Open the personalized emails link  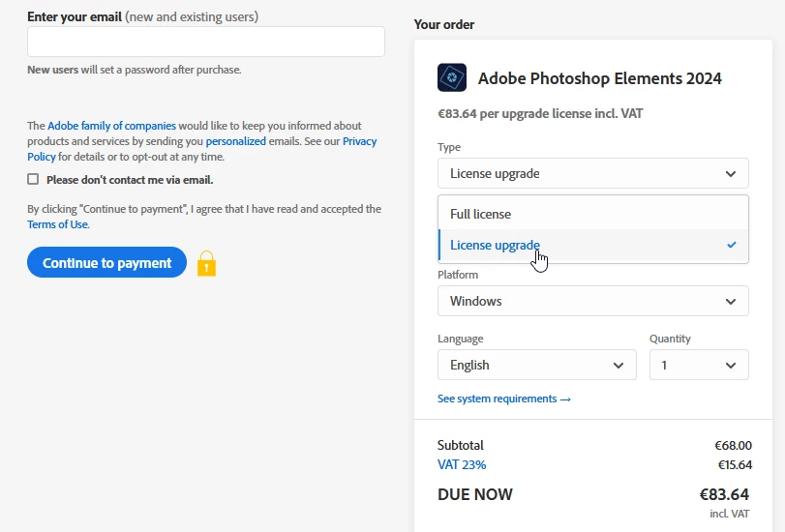tap(236, 141)
